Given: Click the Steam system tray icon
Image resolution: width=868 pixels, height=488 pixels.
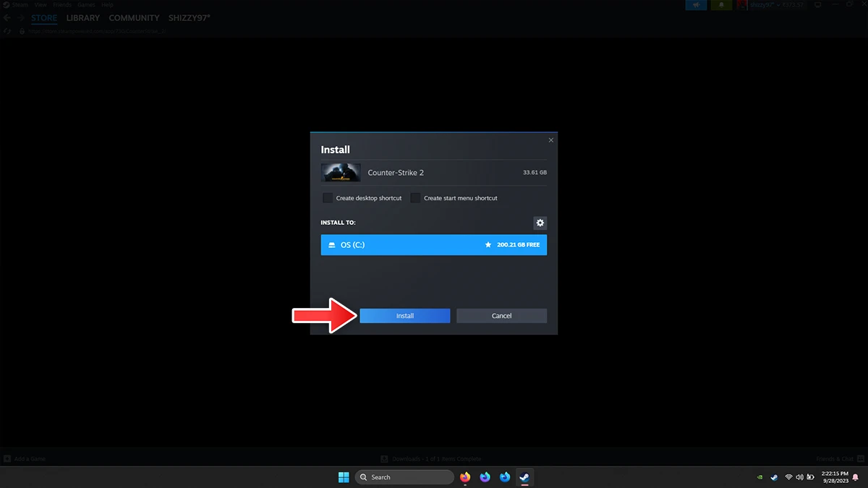Looking at the screenshot, I should (774, 477).
